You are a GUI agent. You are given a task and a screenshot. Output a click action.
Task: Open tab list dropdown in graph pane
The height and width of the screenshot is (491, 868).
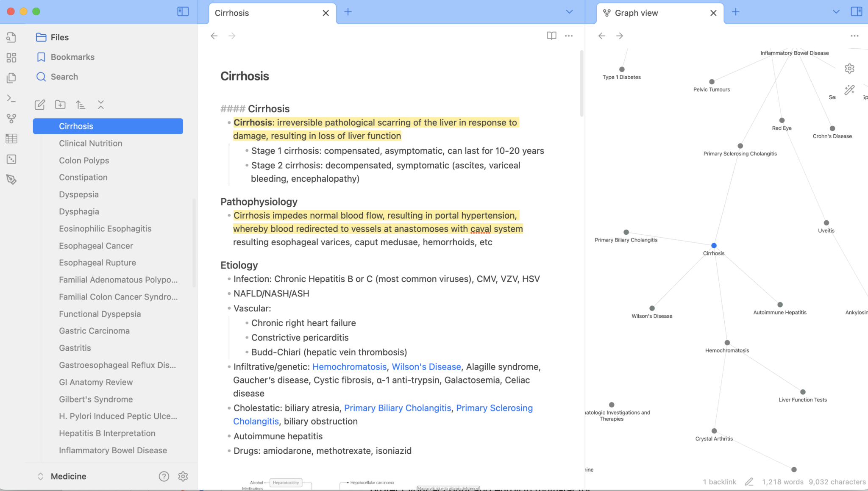(x=836, y=12)
